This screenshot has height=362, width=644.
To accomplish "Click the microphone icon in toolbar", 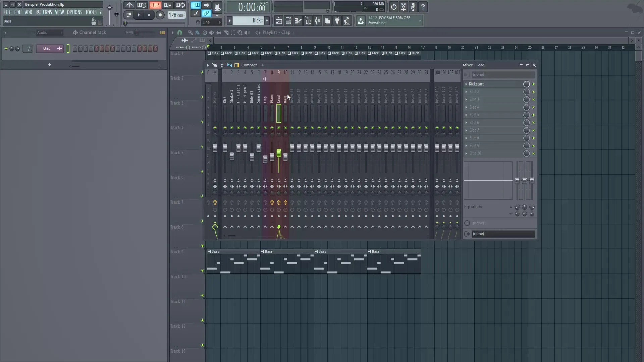I will point(413,7).
